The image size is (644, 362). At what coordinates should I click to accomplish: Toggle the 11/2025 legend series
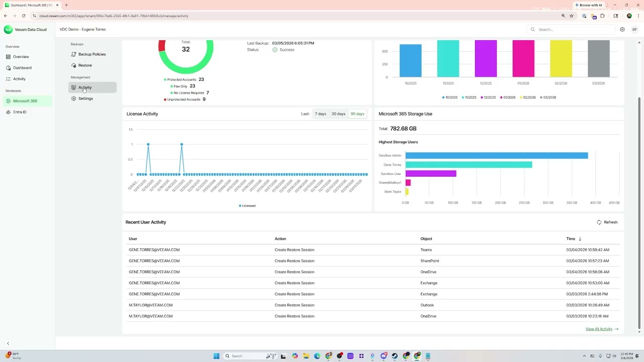pos(469,98)
